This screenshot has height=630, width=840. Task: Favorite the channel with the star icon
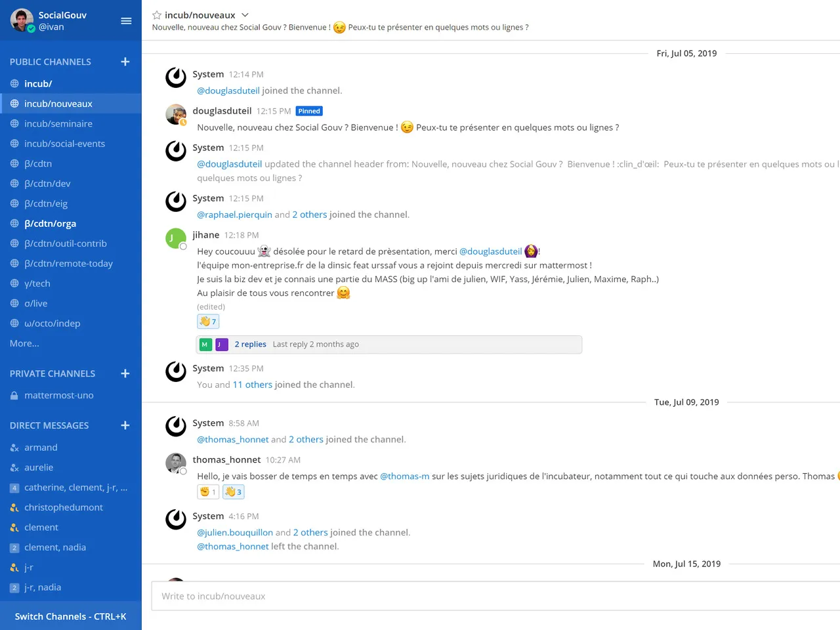157,14
